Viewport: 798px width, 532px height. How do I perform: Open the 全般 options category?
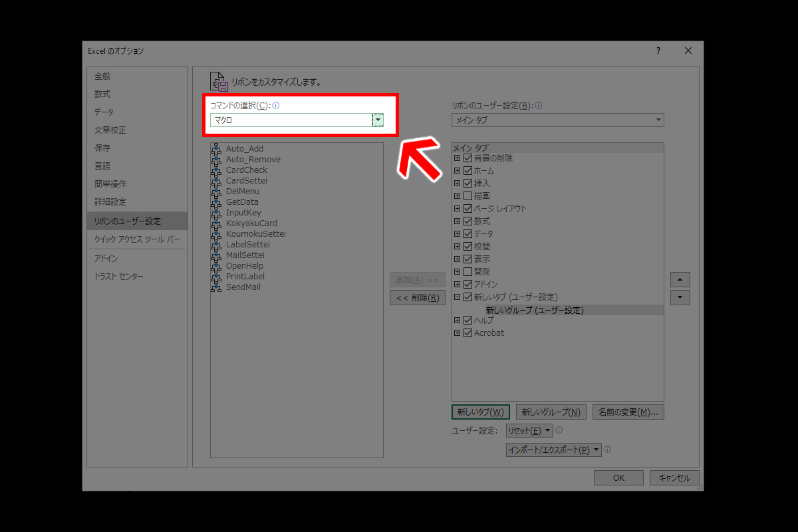click(137, 76)
